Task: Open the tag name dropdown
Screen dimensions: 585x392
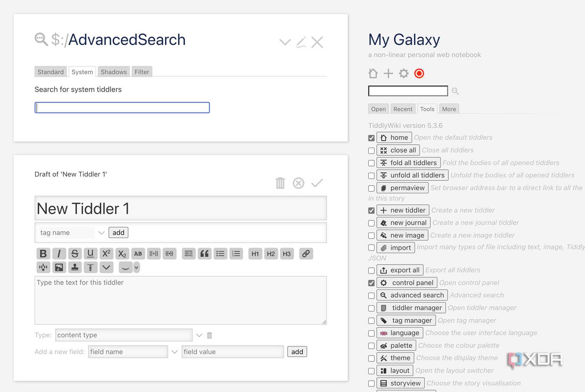Action: point(102,233)
